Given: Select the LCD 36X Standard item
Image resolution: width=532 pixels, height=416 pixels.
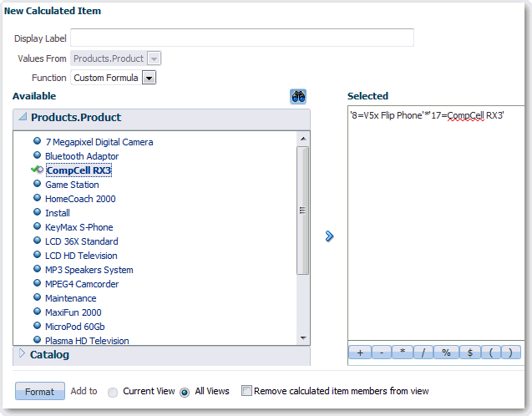Looking at the screenshot, I should [82, 241].
